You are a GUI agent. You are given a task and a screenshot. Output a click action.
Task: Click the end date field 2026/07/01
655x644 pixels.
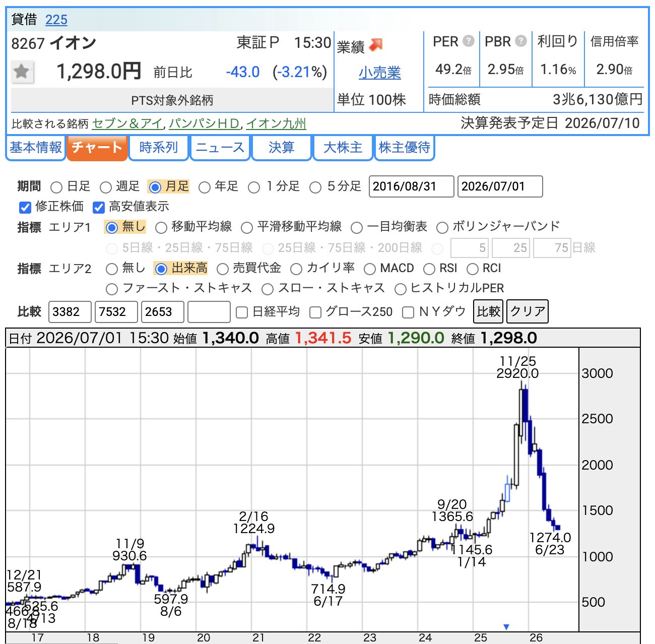[500, 186]
